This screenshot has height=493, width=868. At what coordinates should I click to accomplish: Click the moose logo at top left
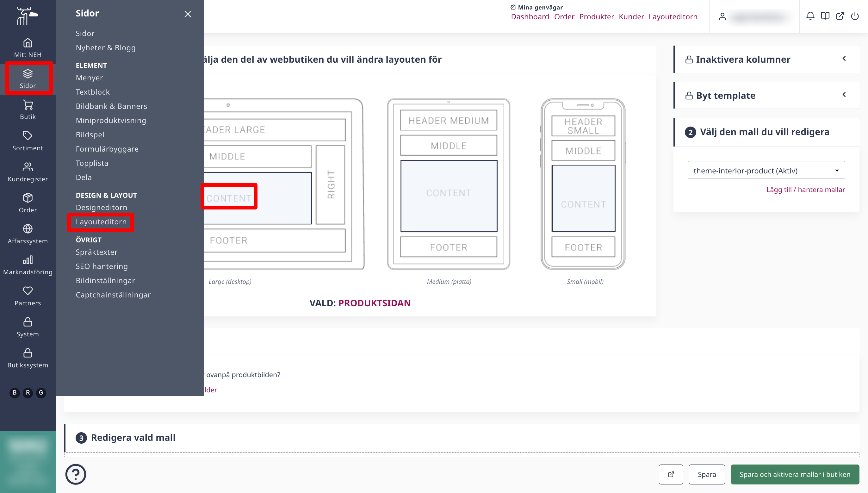(x=27, y=16)
